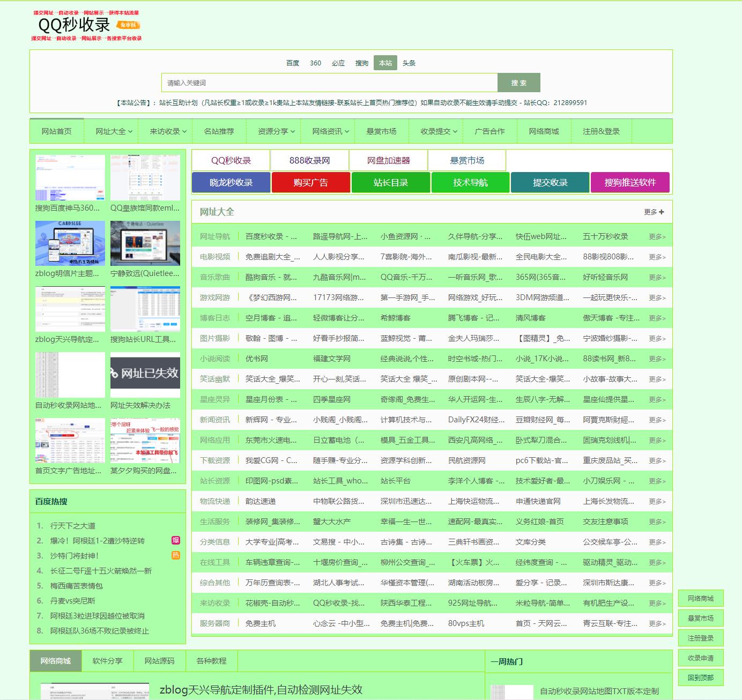Screen dimensions: 742x700
Task: Select 搜狗 search engine option
Action: pyautogui.click(x=362, y=63)
